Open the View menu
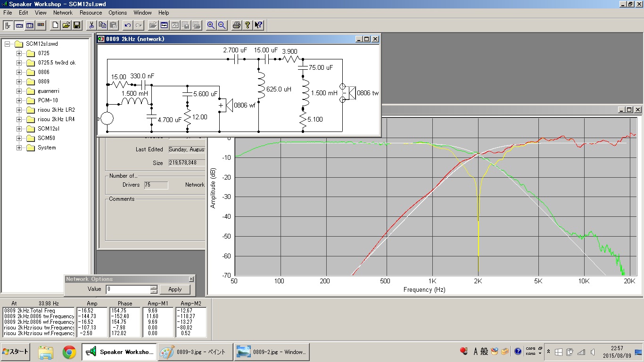Viewport: 644px width, 362px height. (41, 13)
